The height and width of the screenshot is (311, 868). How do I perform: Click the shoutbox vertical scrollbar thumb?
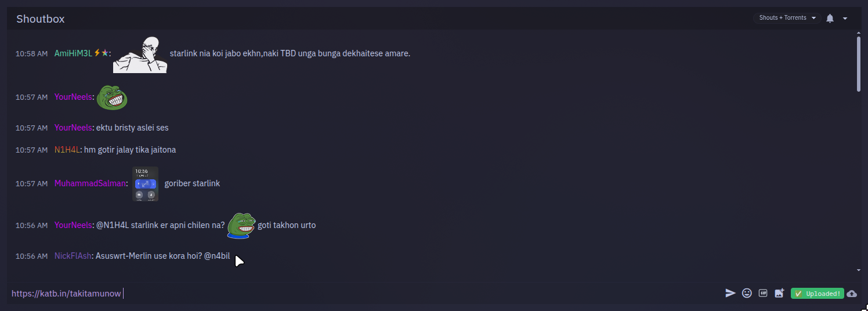tap(859, 64)
